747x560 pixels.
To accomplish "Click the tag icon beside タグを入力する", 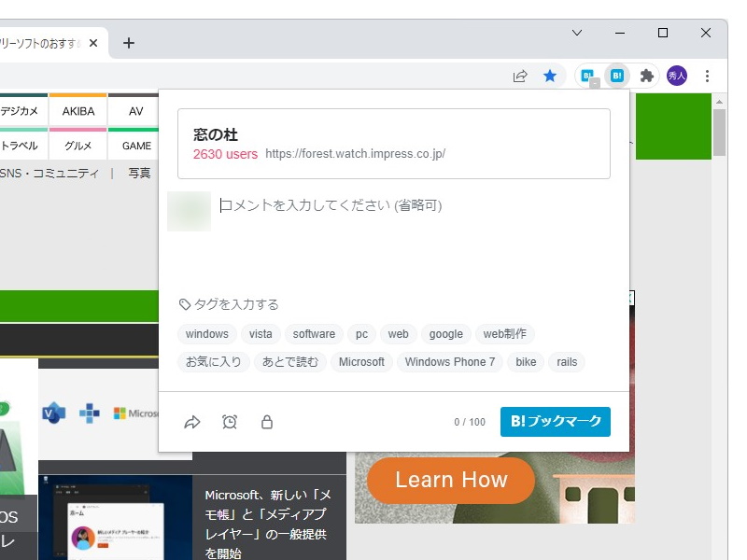I will [184, 303].
